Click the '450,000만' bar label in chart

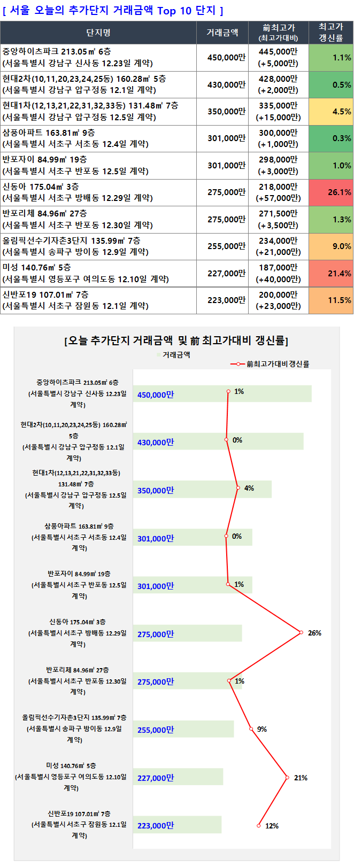pyautogui.click(x=156, y=395)
